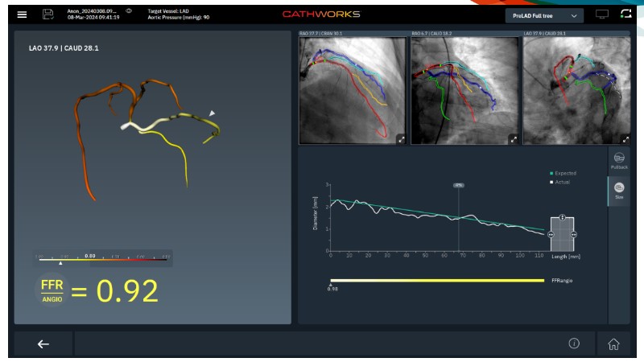The image size is (644, 362).
Task: Open the ProLAD Full tree dropdown
Action: pyautogui.click(x=543, y=15)
